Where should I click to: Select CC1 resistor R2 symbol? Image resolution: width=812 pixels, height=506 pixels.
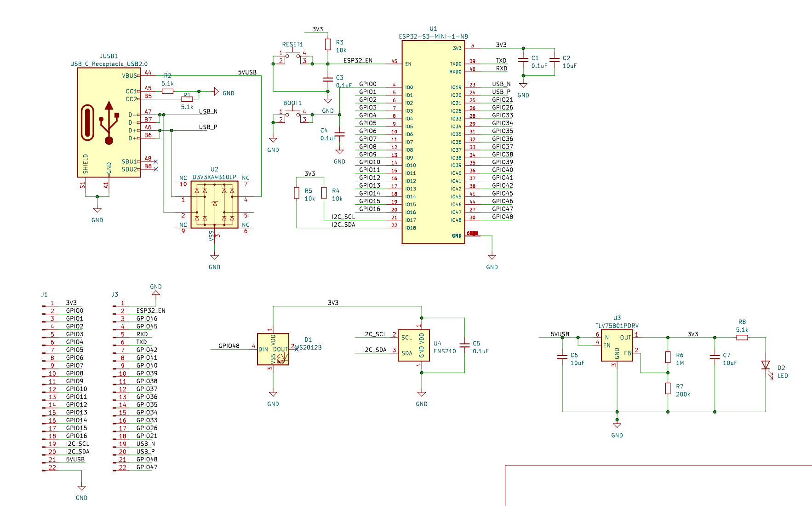click(x=167, y=91)
